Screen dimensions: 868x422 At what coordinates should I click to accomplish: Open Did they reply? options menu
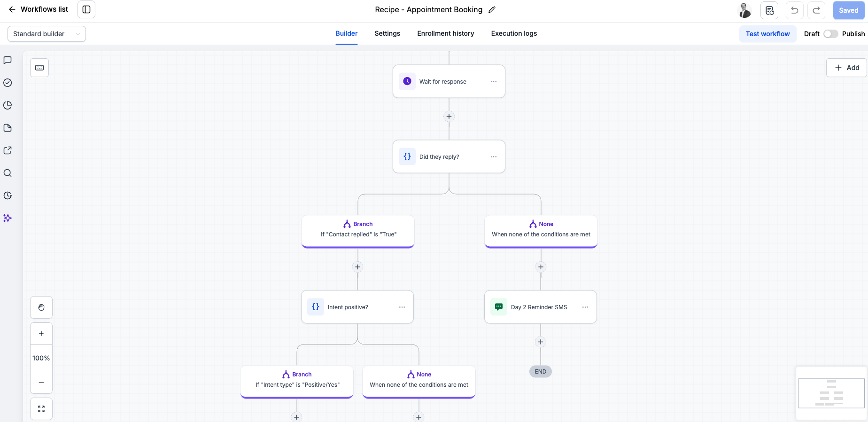[x=494, y=156]
